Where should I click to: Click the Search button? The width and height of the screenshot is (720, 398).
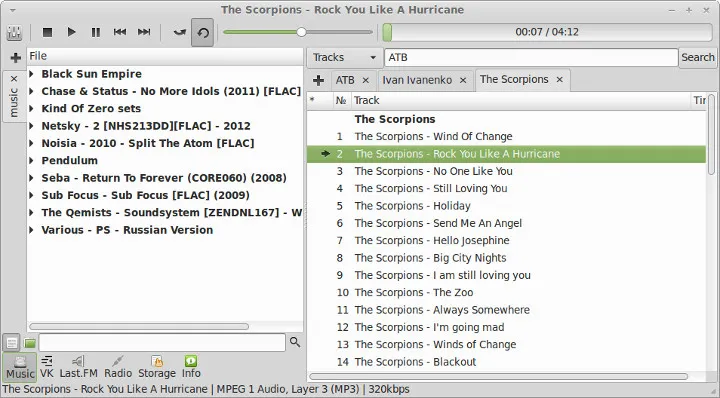(x=698, y=57)
